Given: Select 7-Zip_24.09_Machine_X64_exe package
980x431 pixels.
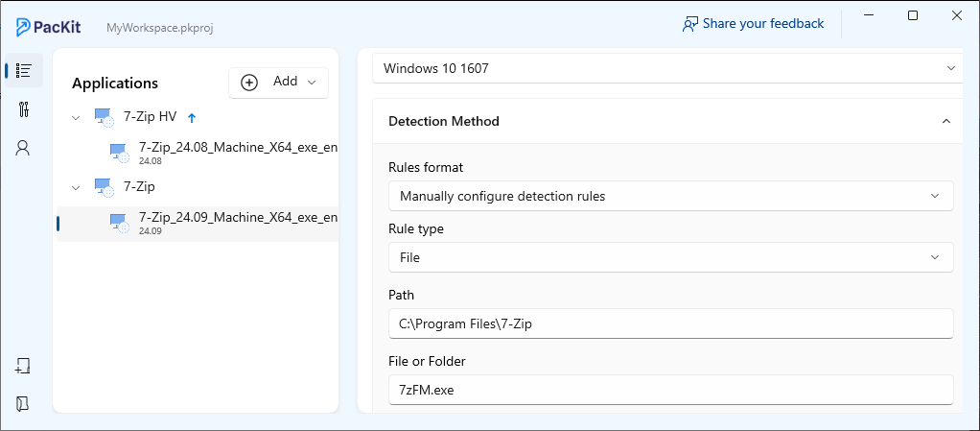Looking at the screenshot, I should [238, 218].
